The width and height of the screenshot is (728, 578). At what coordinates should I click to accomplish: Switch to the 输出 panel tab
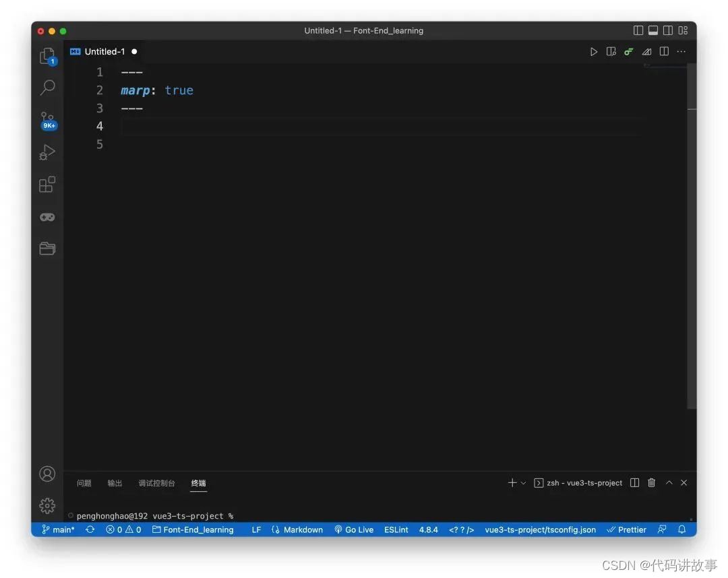tap(114, 483)
